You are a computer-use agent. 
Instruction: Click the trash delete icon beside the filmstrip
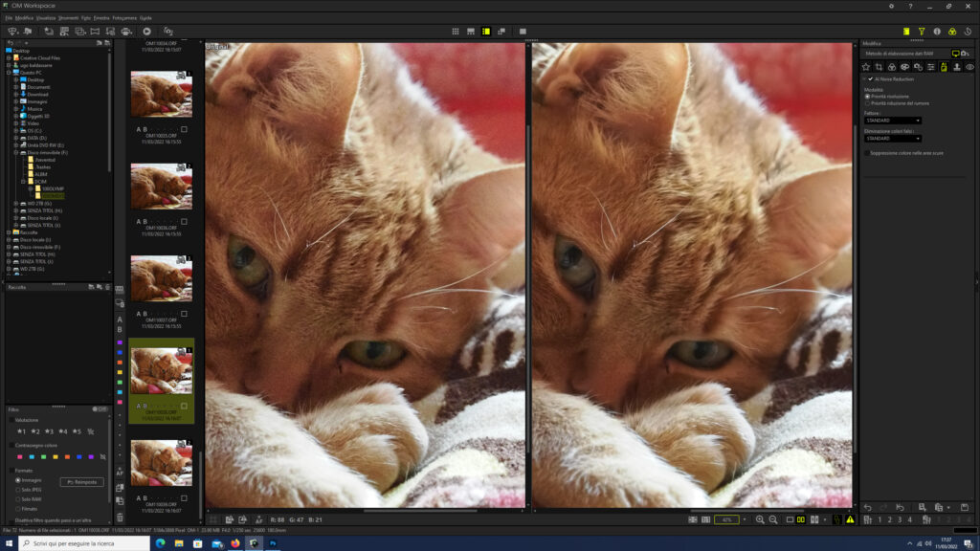coord(120,518)
